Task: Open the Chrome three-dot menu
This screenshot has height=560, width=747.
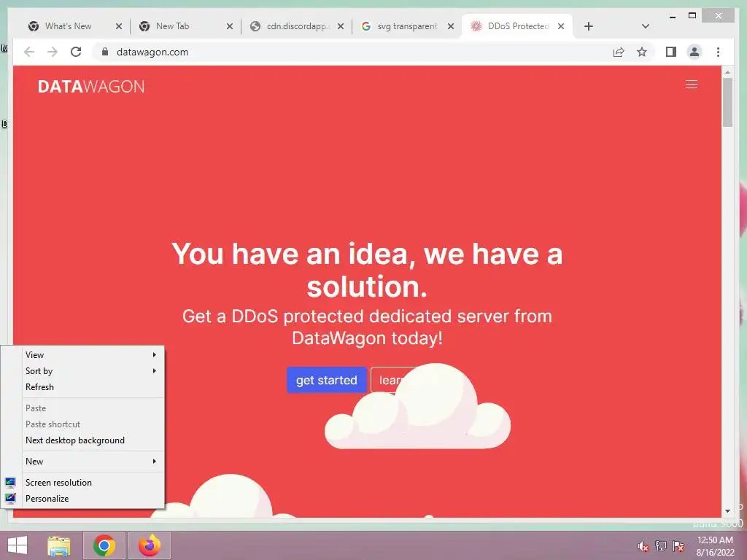Action: pyautogui.click(x=718, y=52)
